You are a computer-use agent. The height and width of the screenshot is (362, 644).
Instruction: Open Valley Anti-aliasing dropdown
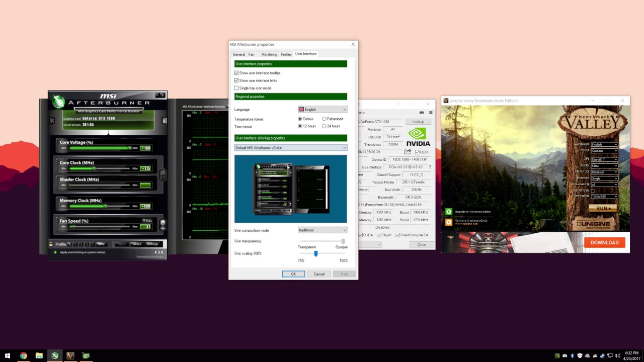(x=604, y=185)
